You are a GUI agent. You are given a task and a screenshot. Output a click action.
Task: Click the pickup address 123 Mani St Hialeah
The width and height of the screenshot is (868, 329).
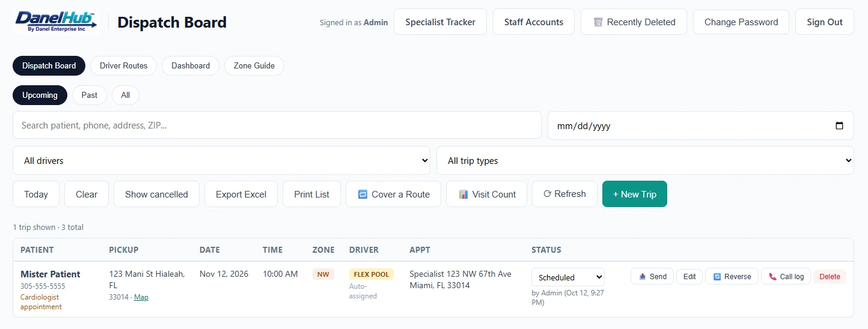147,280
